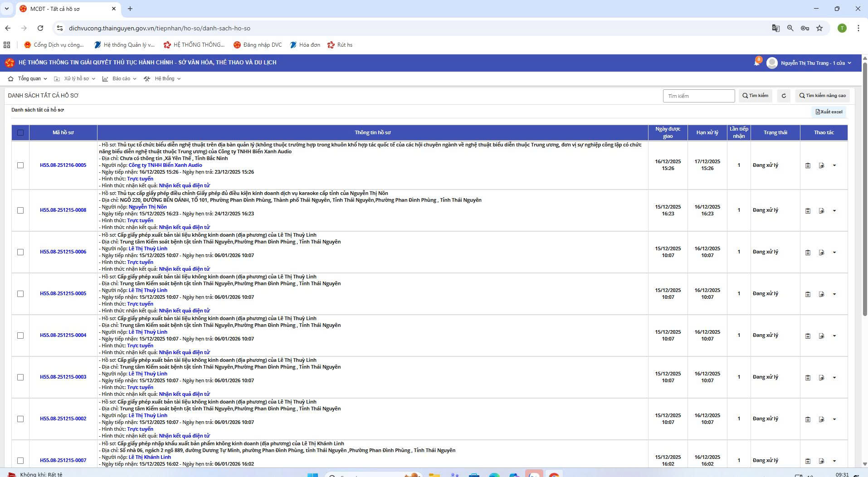
Task: Click user avatar in header
Action: (772, 63)
